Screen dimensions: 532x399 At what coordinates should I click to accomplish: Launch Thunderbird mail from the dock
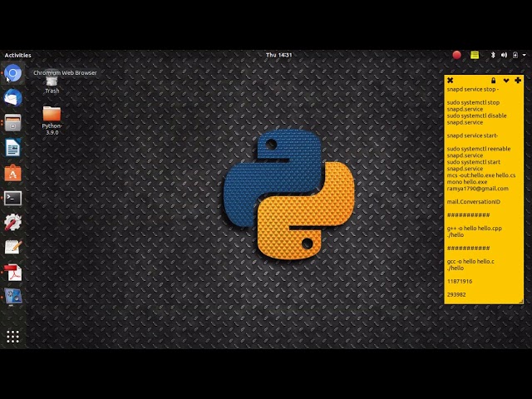coord(13,98)
